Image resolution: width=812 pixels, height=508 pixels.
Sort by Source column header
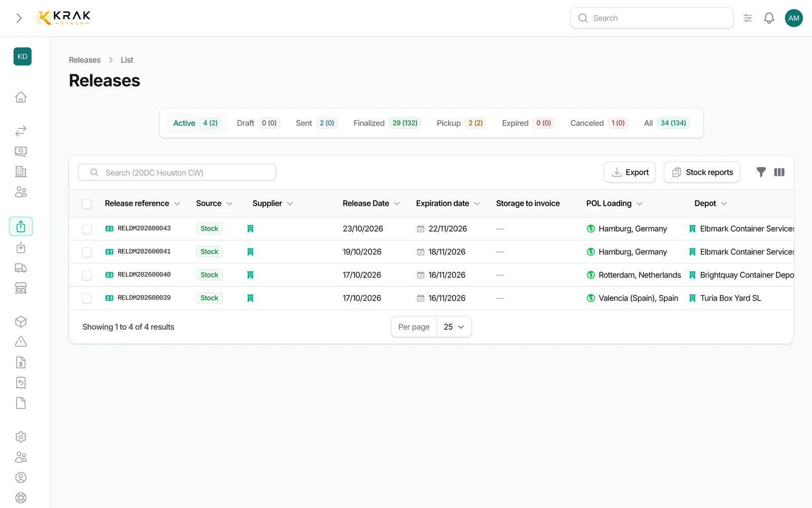(x=214, y=203)
